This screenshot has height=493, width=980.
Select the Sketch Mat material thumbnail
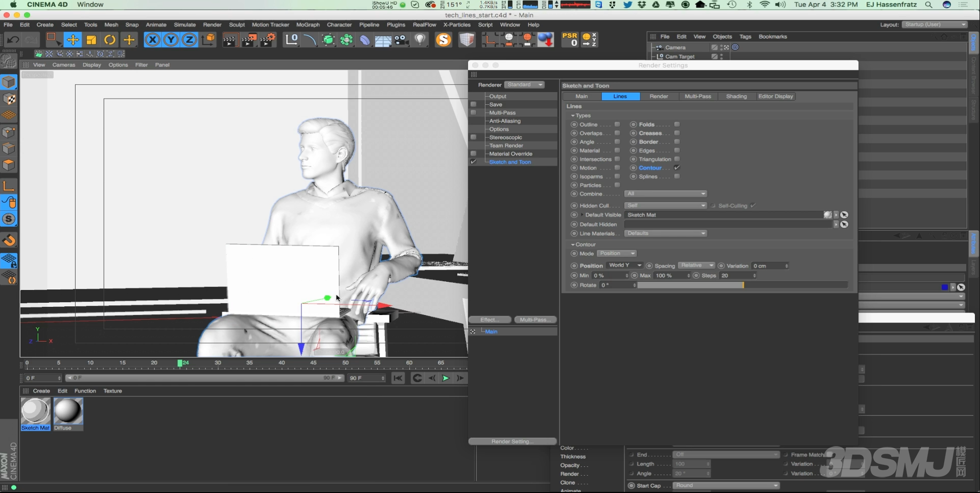point(35,412)
